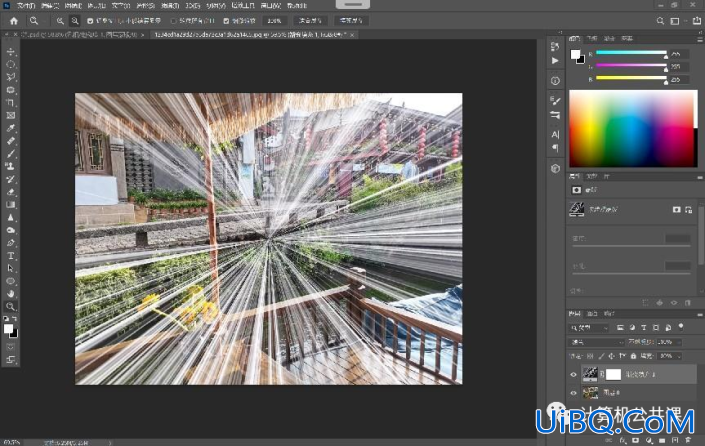Open the Character panel icon
This screenshot has height=446, width=705.
[x=555, y=134]
